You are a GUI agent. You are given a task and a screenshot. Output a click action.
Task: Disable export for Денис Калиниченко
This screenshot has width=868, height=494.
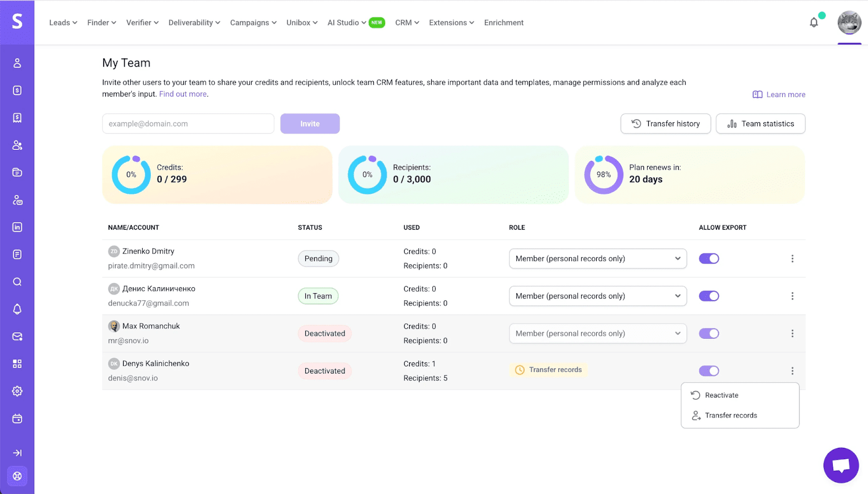[x=709, y=296]
